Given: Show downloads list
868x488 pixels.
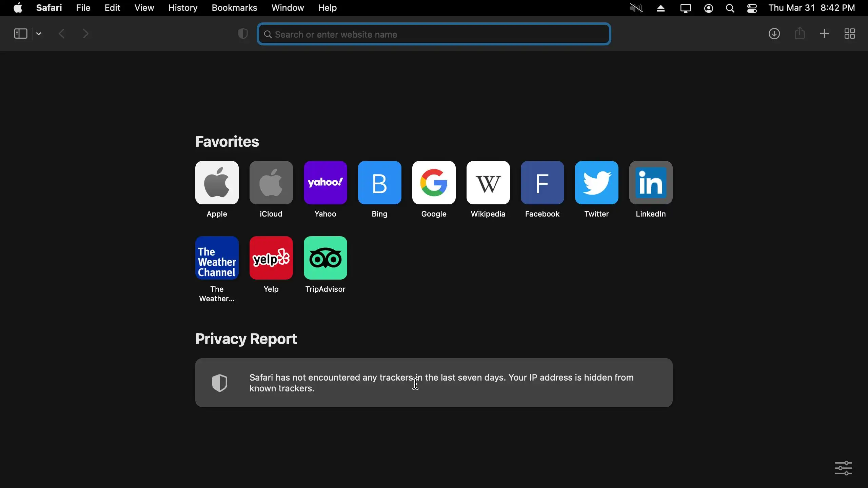Looking at the screenshot, I should pos(774,34).
